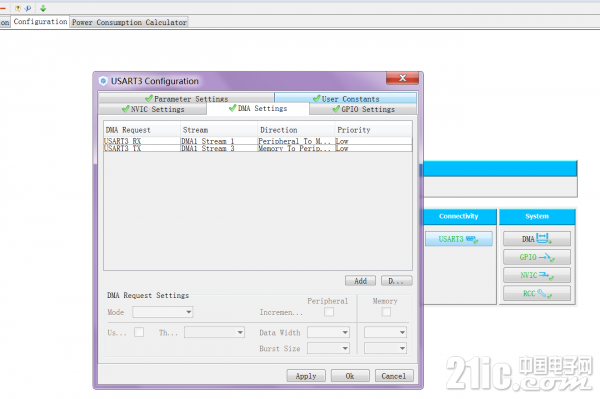This screenshot has height=399, width=600.
Task: Click the green download arrow toolbar icon
Action: 43,8
